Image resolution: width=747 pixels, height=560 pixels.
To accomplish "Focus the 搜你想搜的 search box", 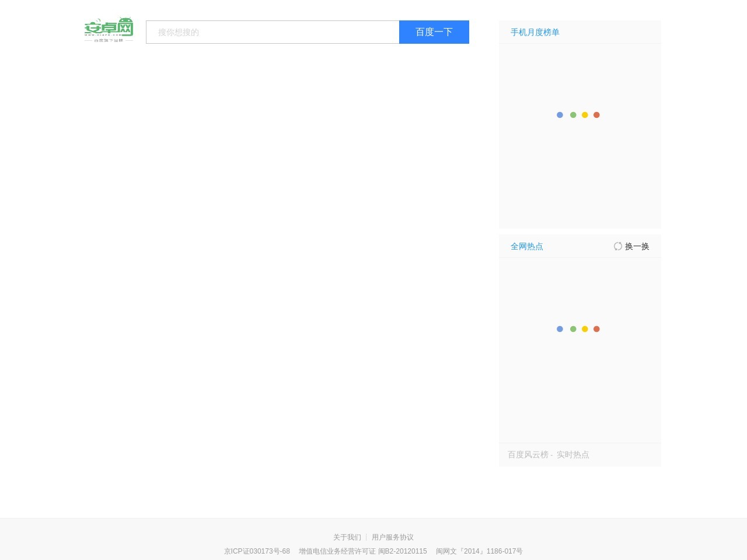I will (273, 32).
